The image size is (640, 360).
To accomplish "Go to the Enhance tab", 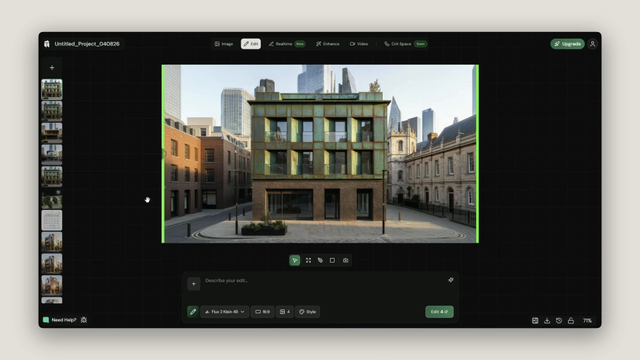I will coord(328,44).
